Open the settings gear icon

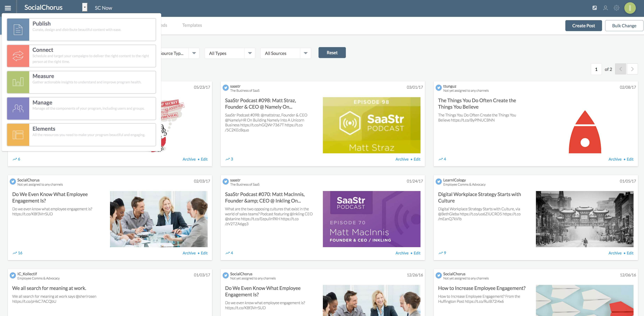(x=616, y=8)
